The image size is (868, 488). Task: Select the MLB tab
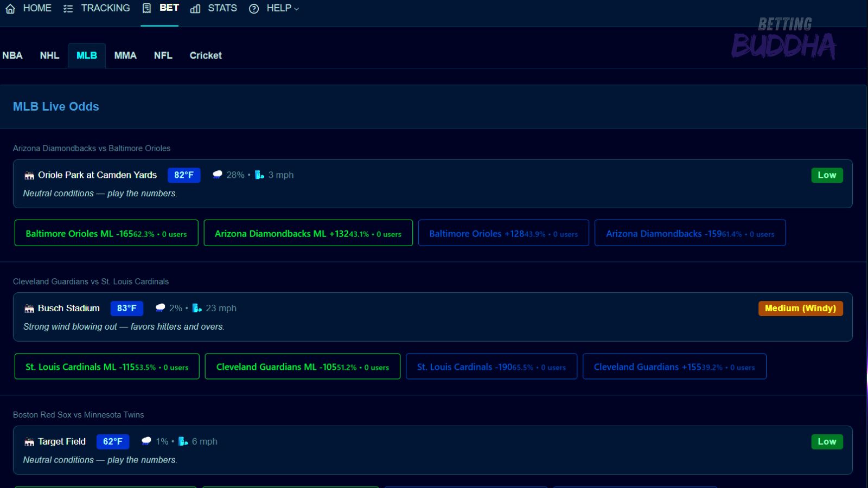87,55
